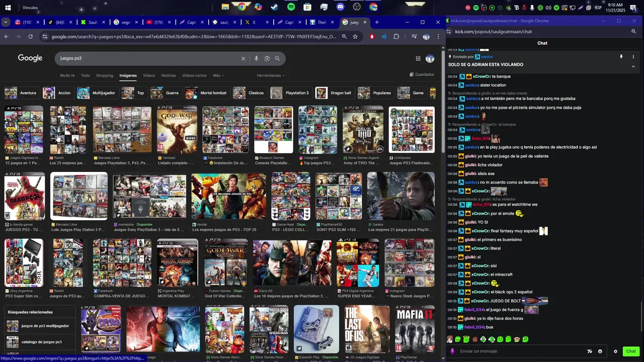
Task: Select the Videos search tab
Action: (x=149, y=75)
